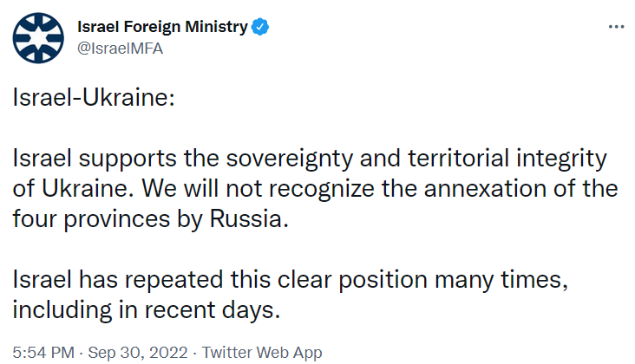635x364 pixels.
Task: Click the blue verified checkmark badge
Action: [259, 27]
